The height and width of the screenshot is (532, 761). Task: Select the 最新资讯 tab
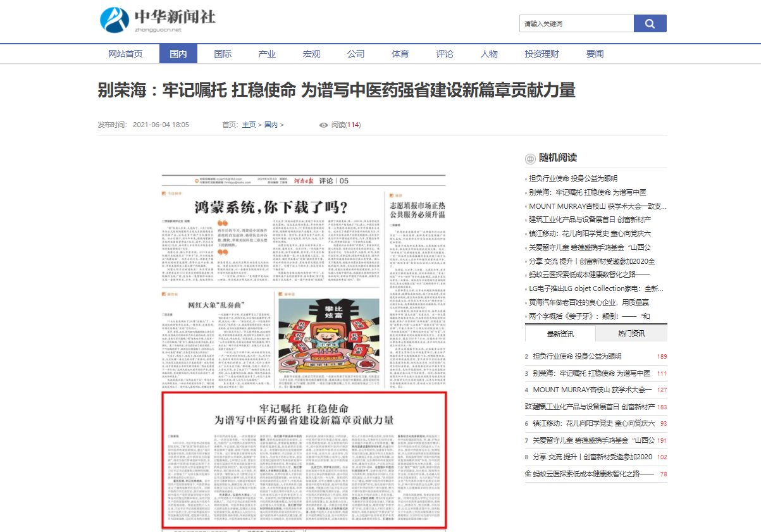(560, 333)
